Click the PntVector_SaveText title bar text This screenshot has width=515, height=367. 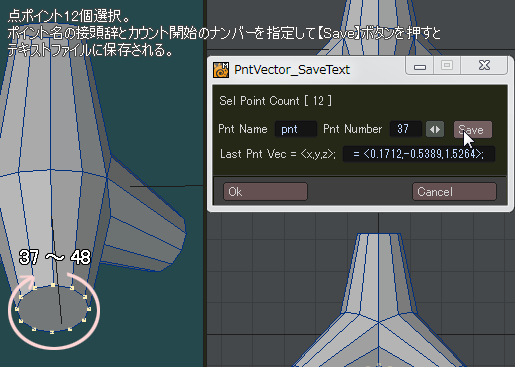[292, 70]
